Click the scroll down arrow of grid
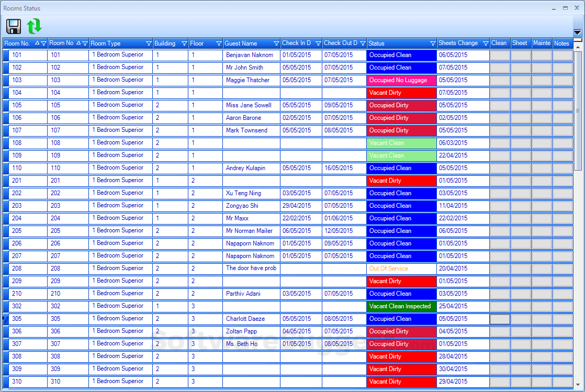Screen dimensions: 585x392 (x=578, y=385)
